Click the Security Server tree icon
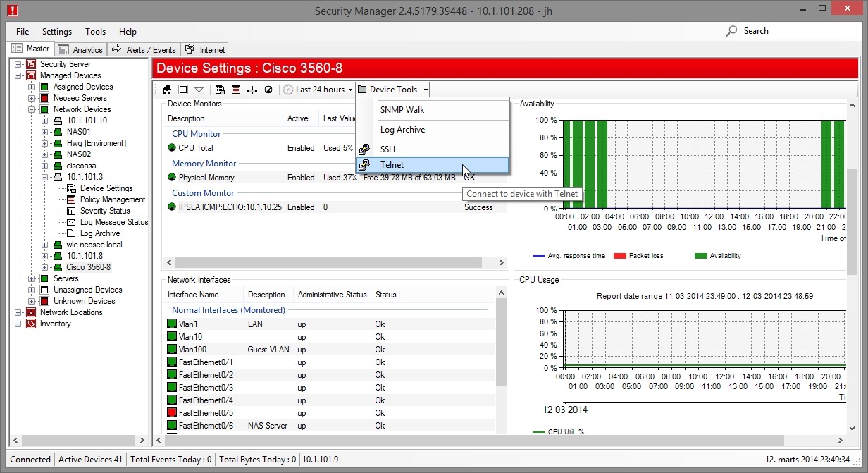 [x=31, y=64]
